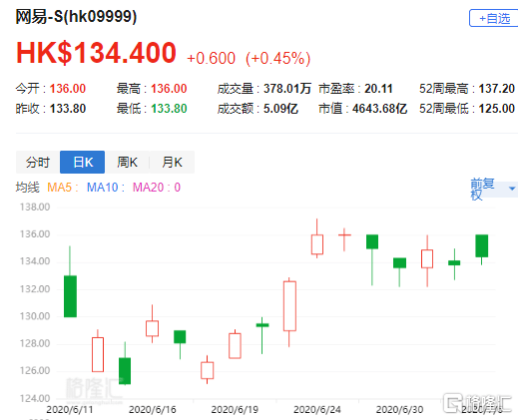The width and height of the screenshot is (518, 420).
Task: Click percent change (+0.45%)
Action: point(277,59)
